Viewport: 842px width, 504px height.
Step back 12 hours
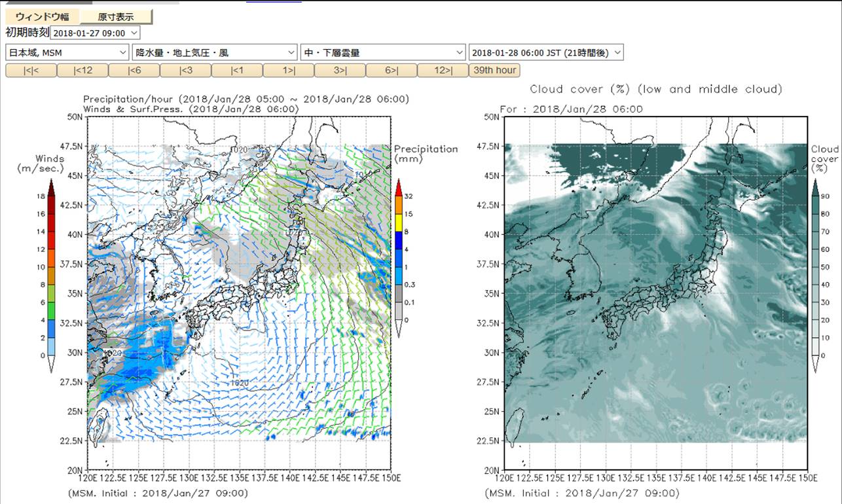(x=82, y=70)
